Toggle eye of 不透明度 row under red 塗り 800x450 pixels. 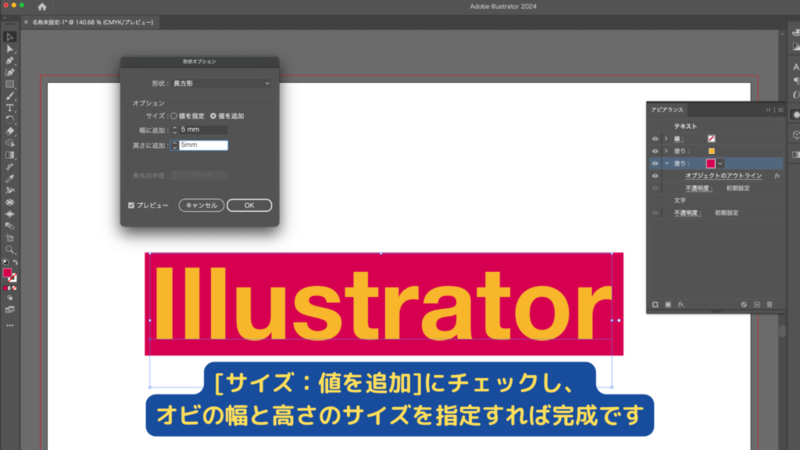655,188
